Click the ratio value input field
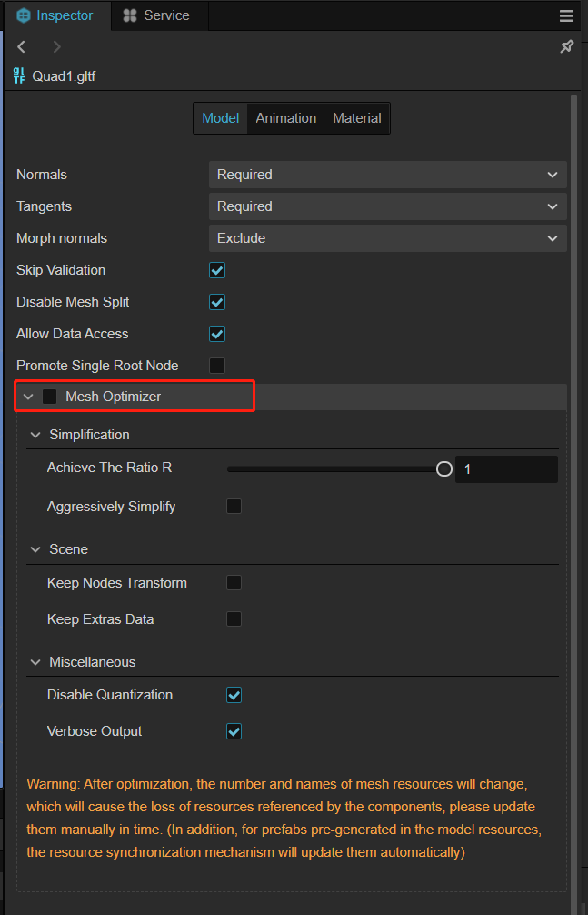The width and height of the screenshot is (588, 915). click(x=505, y=469)
